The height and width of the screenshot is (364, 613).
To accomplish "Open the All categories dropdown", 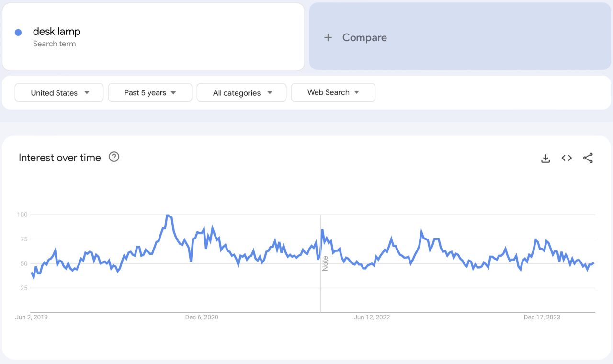I will coord(241,92).
